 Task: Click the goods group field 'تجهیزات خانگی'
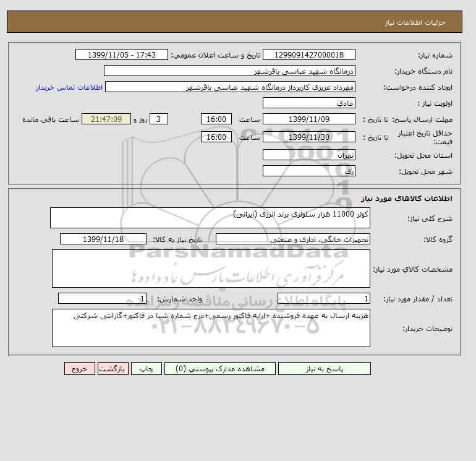[x=292, y=239]
